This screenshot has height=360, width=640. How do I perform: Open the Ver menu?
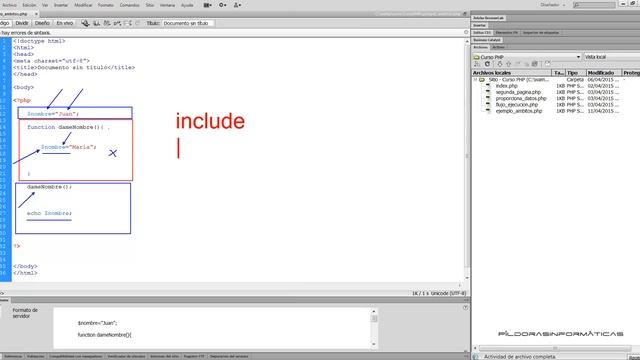pyautogui.click(x=45, y=5)
